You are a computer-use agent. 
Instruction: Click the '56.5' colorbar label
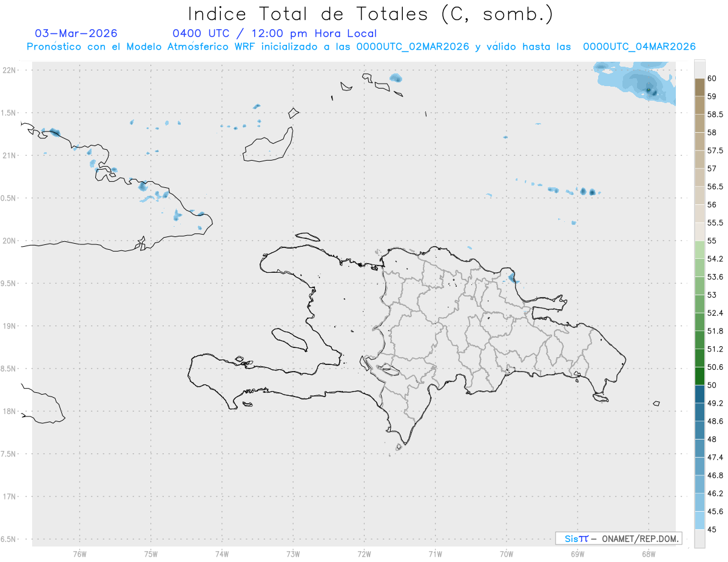715,187
